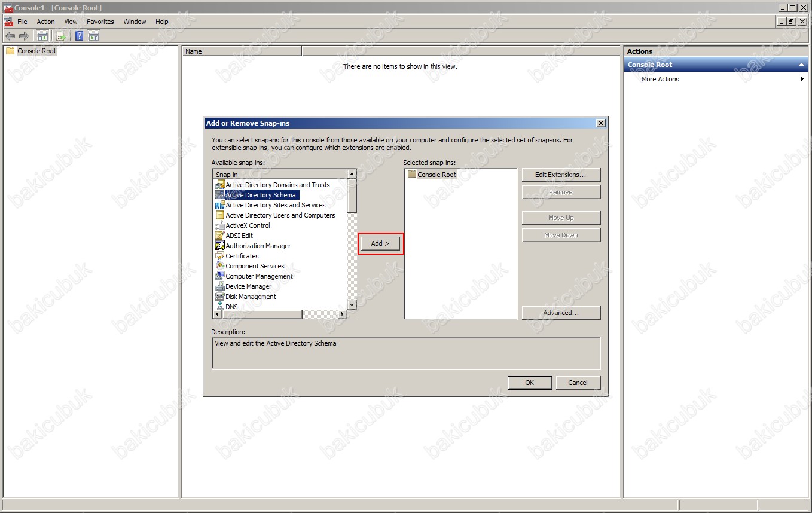812x513 pixels.
Task: Click the Back arrow toolbar icon
Action: [10, 36]
